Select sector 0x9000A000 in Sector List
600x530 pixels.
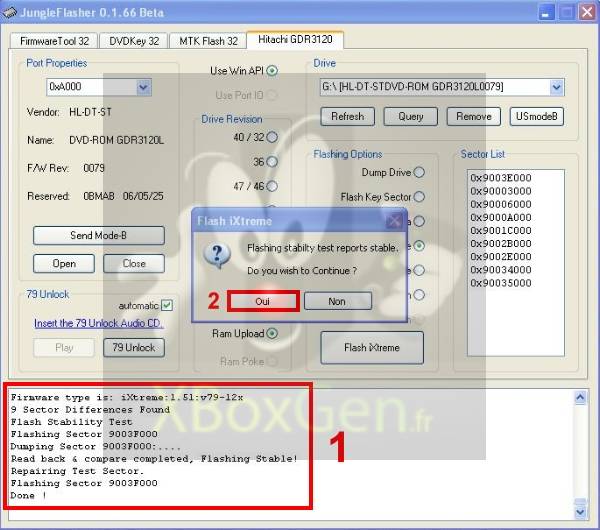pos(501,217)
